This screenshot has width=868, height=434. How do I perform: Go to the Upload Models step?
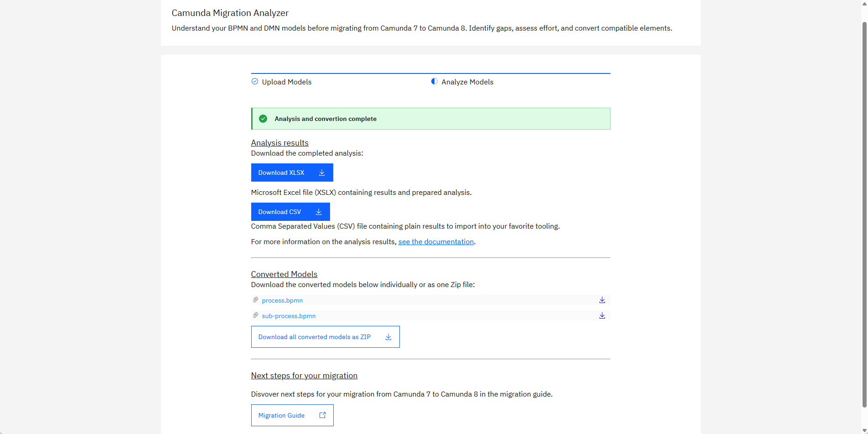tap(287, 82)
